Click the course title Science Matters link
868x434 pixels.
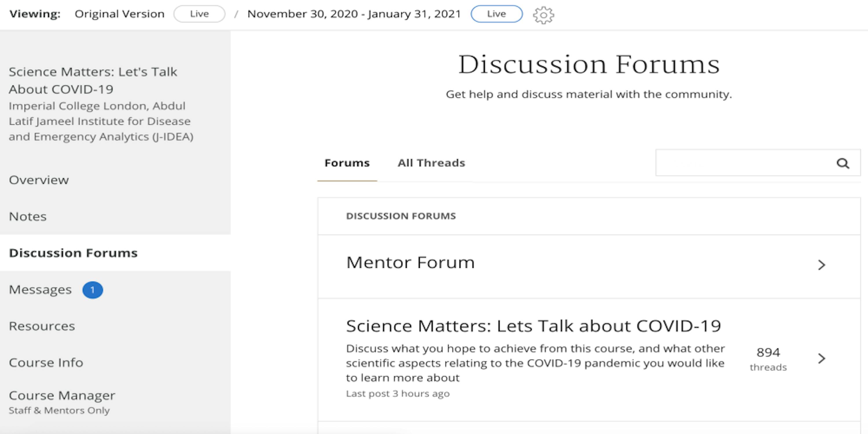pos(93,80)
